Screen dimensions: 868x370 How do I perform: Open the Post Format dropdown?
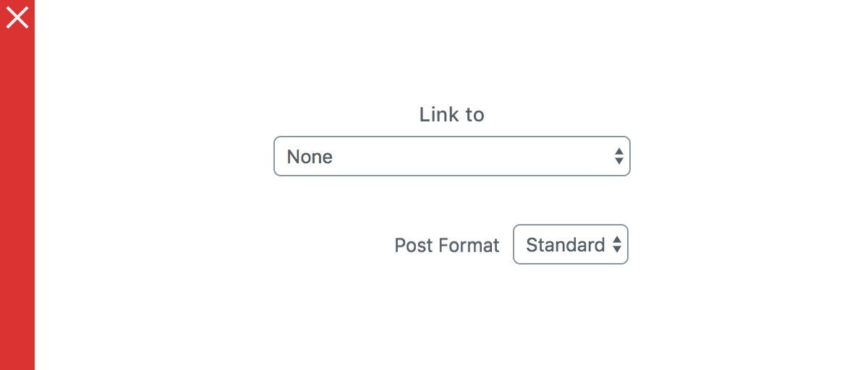[x=570, y=245]
